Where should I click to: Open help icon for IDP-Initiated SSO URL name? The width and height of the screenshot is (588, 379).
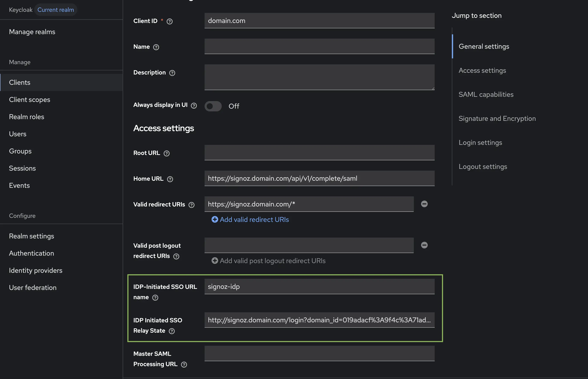(155, 297)
